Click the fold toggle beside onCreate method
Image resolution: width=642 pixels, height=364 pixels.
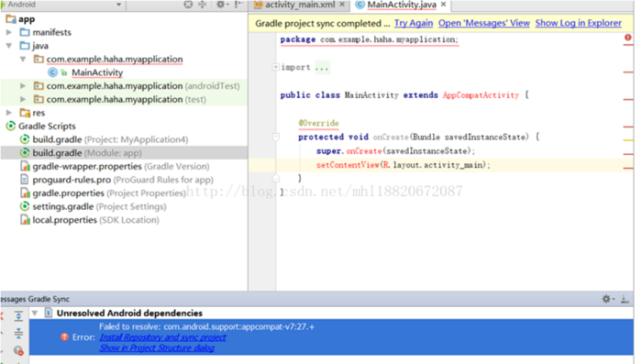pos(276,137)
